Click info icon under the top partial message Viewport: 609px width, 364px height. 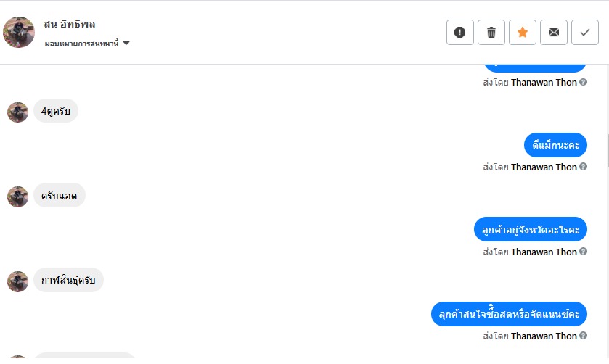[x=584, y=83]
